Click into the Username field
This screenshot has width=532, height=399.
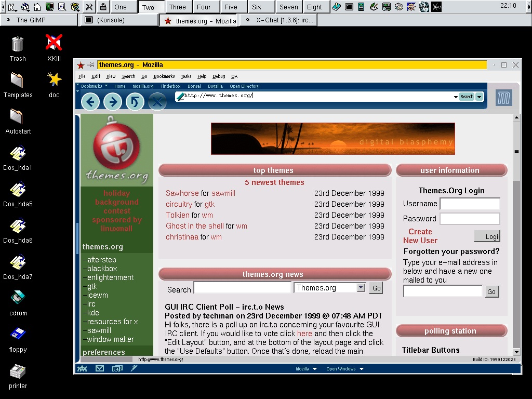click(470, 204)
